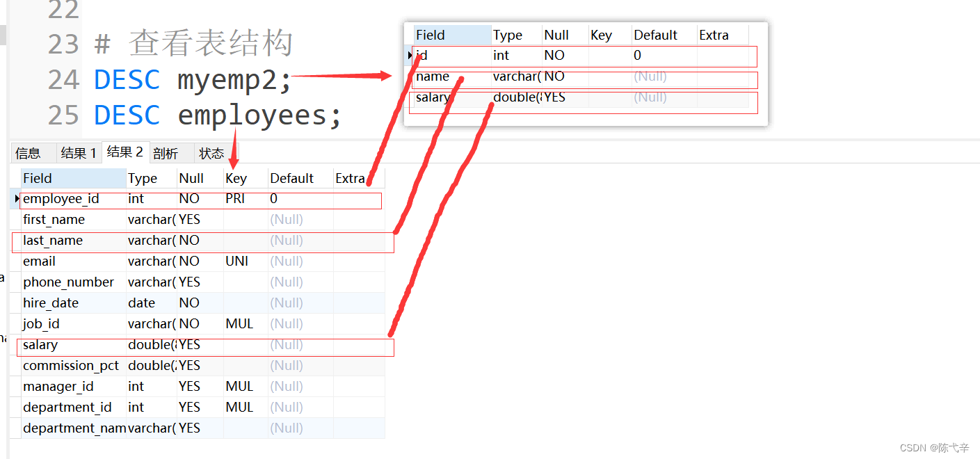980x459 pixels.
Task: Click the Default header of the myemp2 table
Action: 664,35
